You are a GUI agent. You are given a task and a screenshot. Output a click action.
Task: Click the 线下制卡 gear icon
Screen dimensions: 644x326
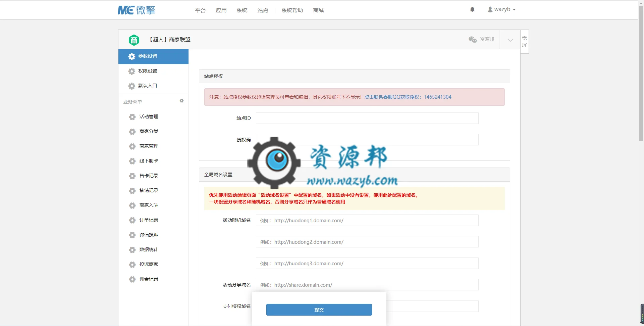pyautogui.click(x=132, y=161)
